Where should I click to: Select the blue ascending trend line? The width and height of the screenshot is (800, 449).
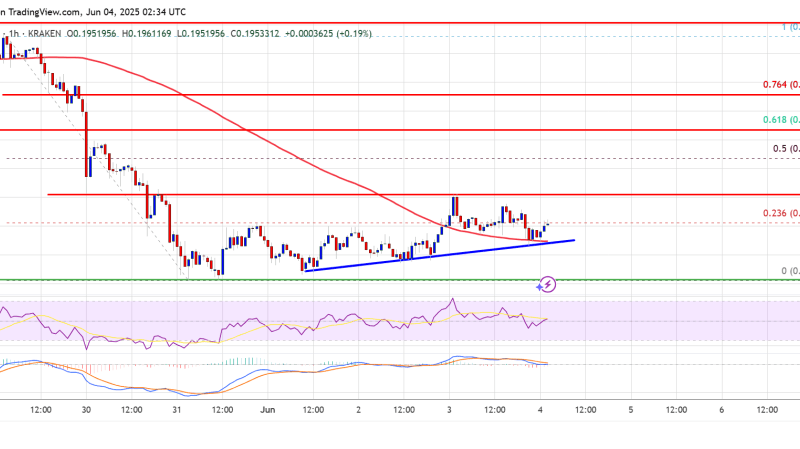[x=440, y=255]
